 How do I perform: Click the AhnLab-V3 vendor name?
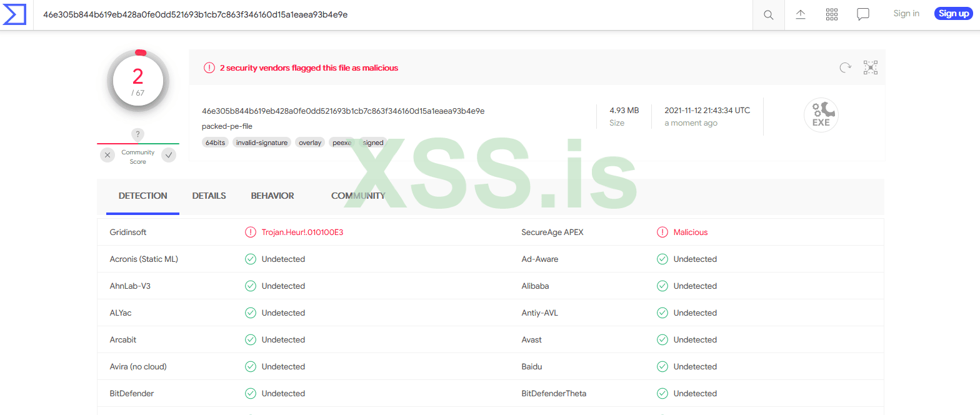coord(130,286)
